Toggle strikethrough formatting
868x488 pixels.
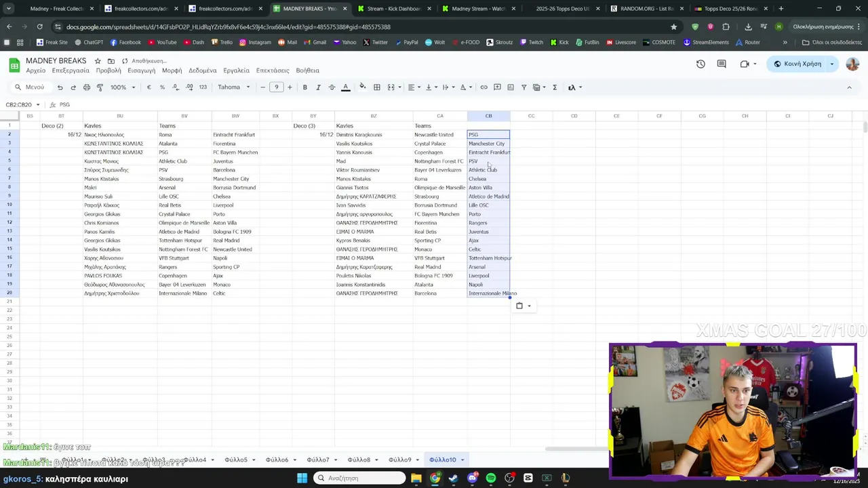click(332, 87)
